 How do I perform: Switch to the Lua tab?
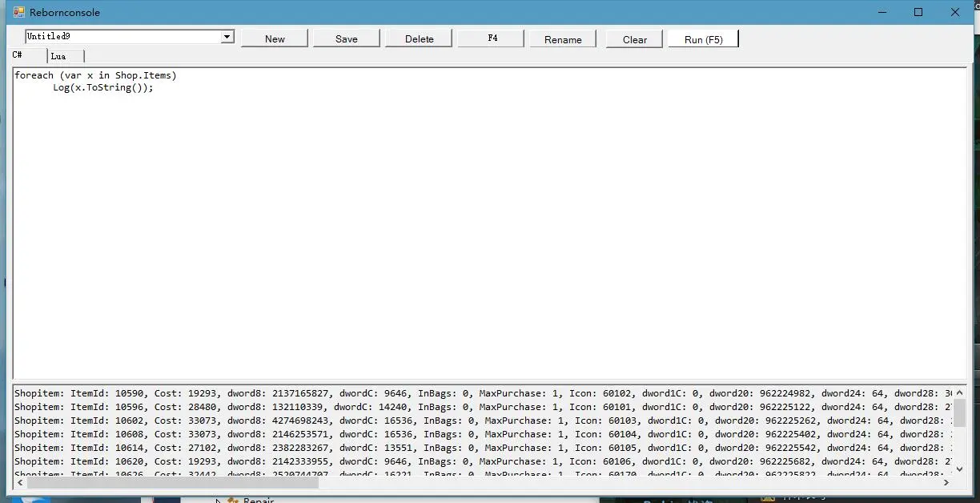(58, 56)
